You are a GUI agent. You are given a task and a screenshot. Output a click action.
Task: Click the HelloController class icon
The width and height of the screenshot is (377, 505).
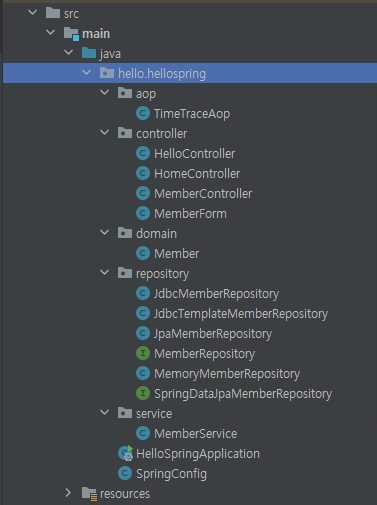point(143,153)
